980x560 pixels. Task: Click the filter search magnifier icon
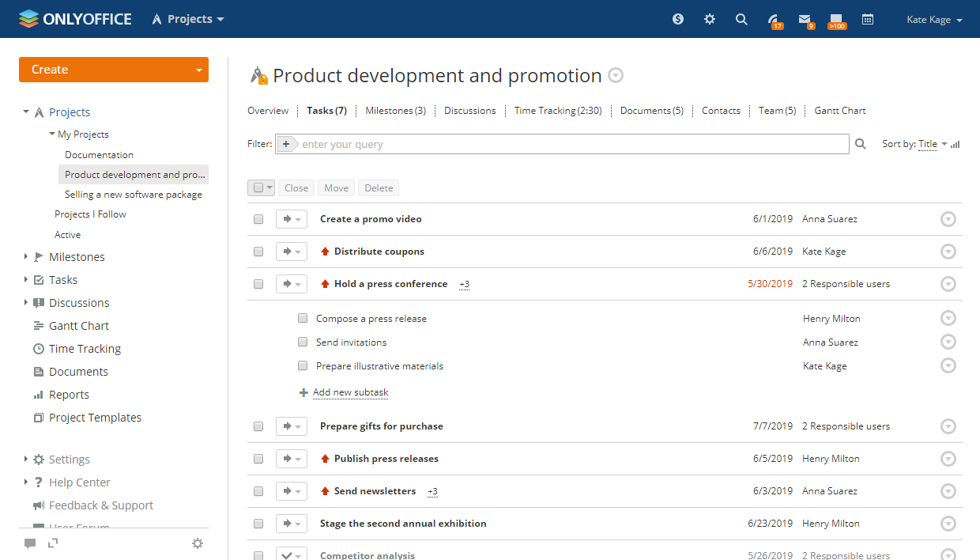click(x=861, y=144)
